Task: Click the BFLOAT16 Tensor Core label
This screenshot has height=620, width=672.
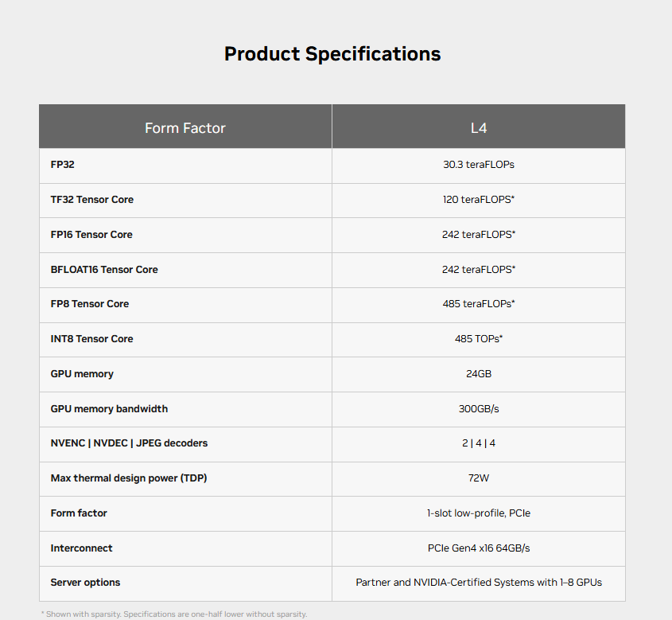Action: [x=104, y=270]
